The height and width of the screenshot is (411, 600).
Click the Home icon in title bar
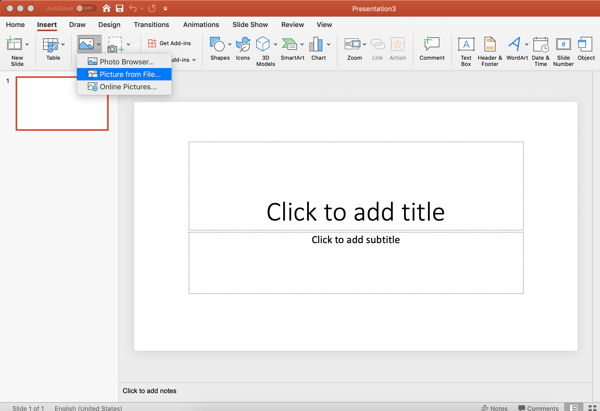point(106,8)
